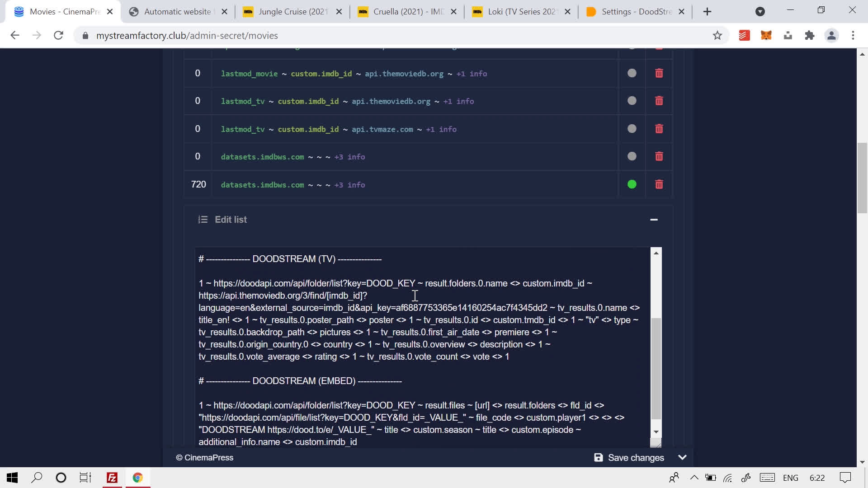The width and height of the screenshot is (868, 488).
Task: Open the Settings DoodStream tab
Action: (x=633, y=12)
